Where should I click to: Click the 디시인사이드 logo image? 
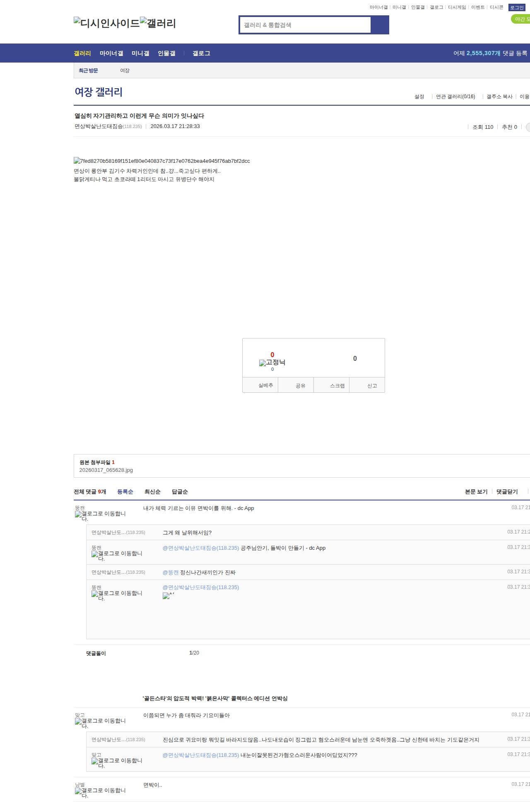tap(107, 23)
